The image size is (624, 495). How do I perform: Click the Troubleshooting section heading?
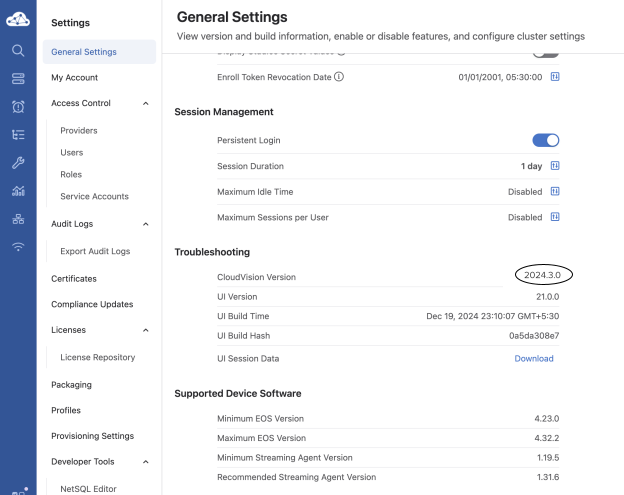[212, 252]
